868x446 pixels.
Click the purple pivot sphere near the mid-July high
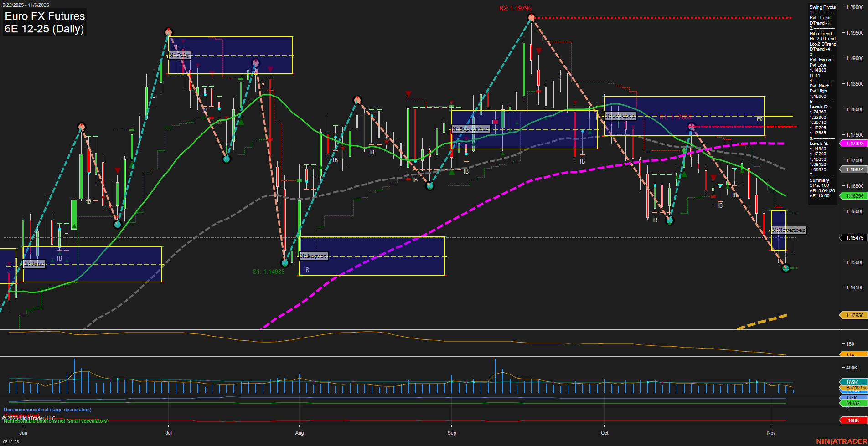[255, 63]
